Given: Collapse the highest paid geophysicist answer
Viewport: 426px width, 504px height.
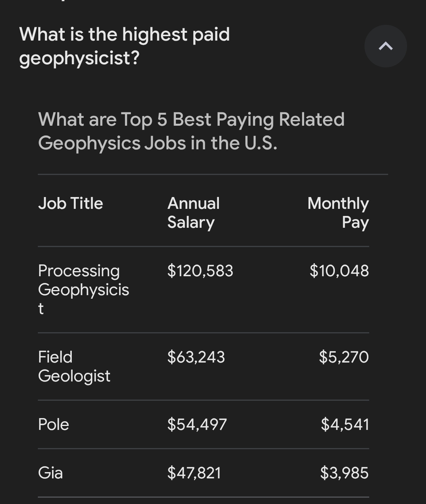Looking at the screenshot, I should click(x=385, y=46).
